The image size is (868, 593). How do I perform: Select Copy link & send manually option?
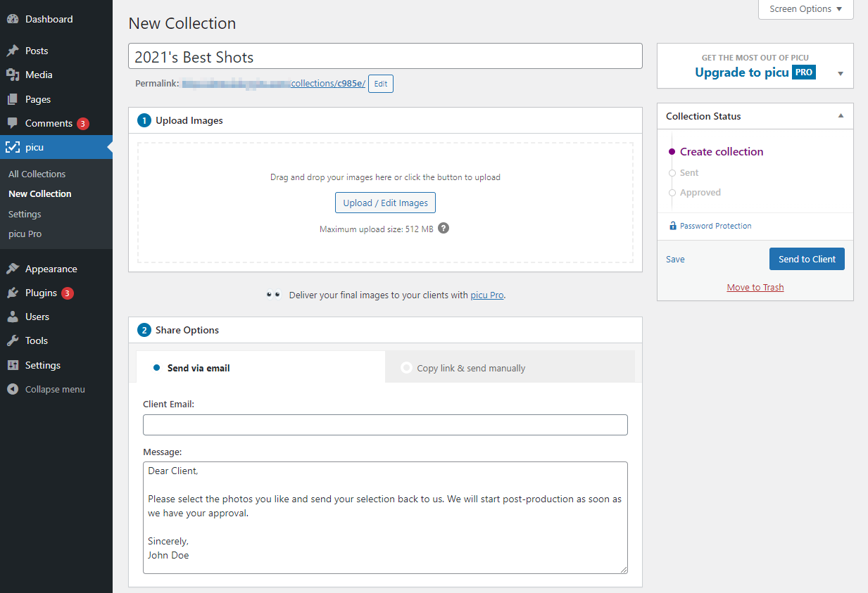[x=464, y=368]
